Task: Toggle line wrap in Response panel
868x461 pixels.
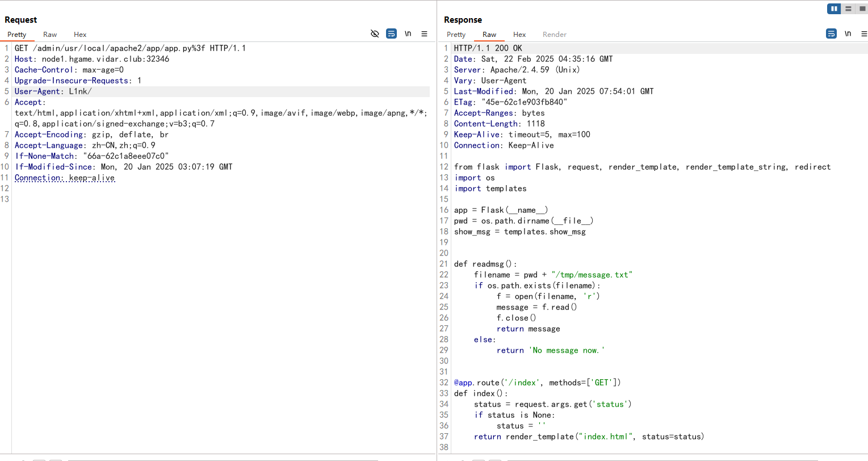Action: [831, 34]
